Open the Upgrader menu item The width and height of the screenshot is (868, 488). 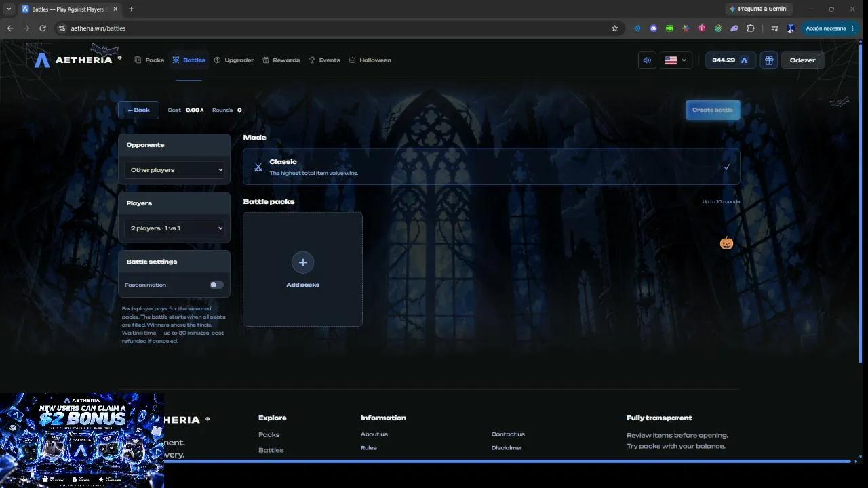coord(234,60)
